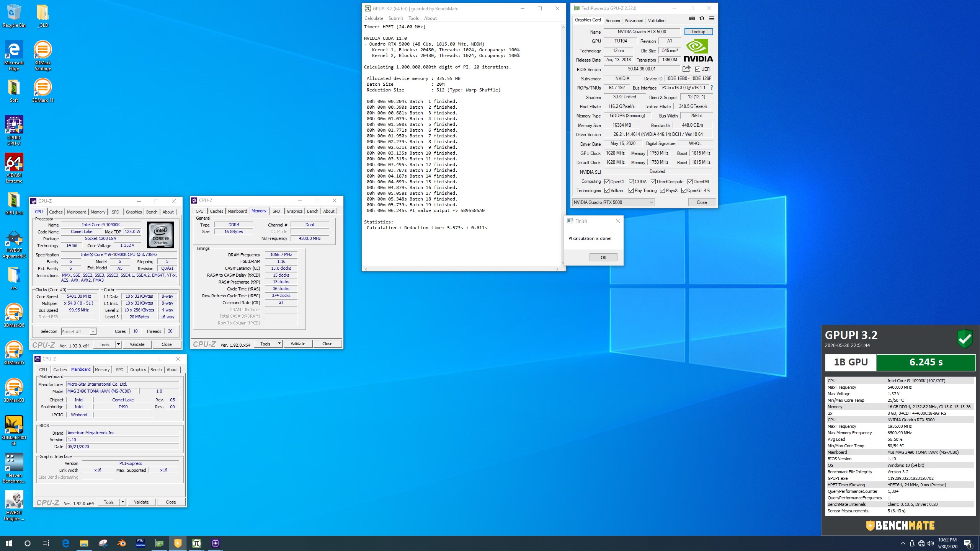This screenshot has height=551, width=980.
Task: Open 3DMark2001 SE desktop icon
Action: coord(14,431)
